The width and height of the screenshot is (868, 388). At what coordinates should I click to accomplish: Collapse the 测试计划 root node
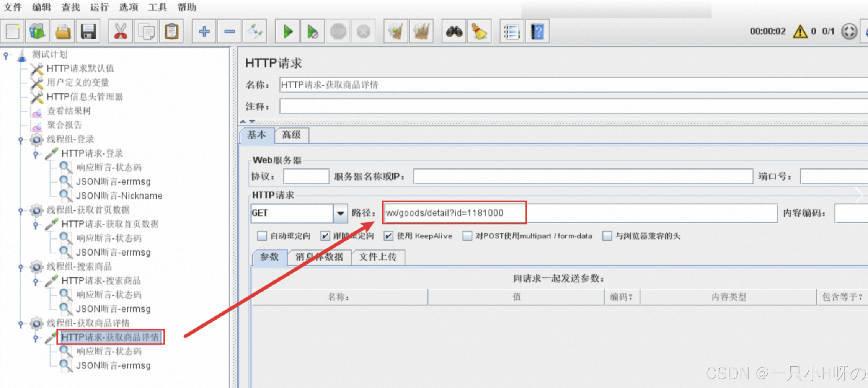(6, 56)
